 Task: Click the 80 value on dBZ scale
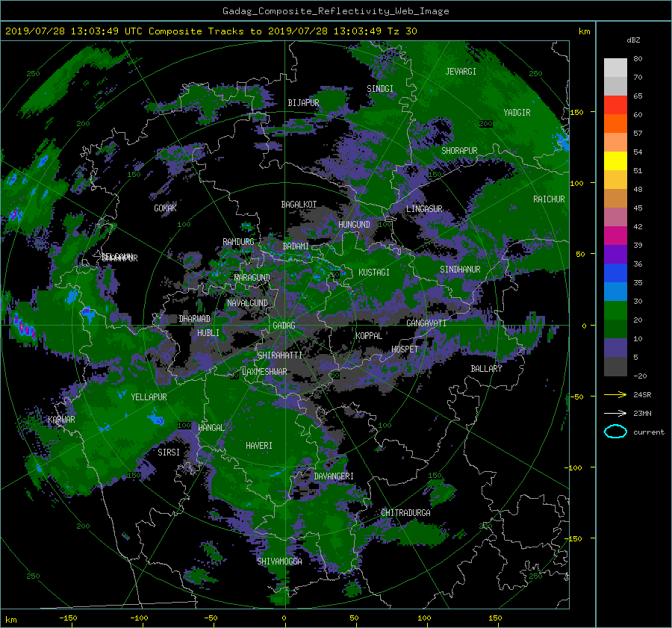point(638,59)
